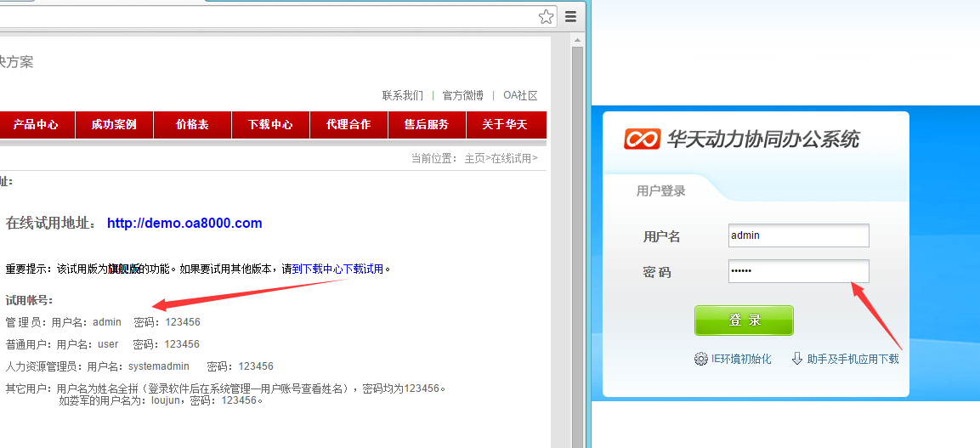980x448 pixels.
Task: Focus the 密码 password field
Action: coord(799,271)
